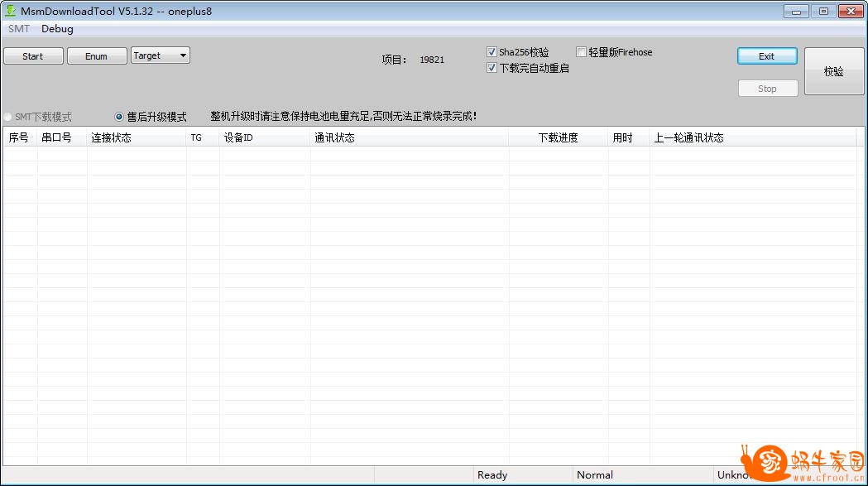Click the 校验 button
868x486 pixels.
pyautogui.click(x=834, y=71)
